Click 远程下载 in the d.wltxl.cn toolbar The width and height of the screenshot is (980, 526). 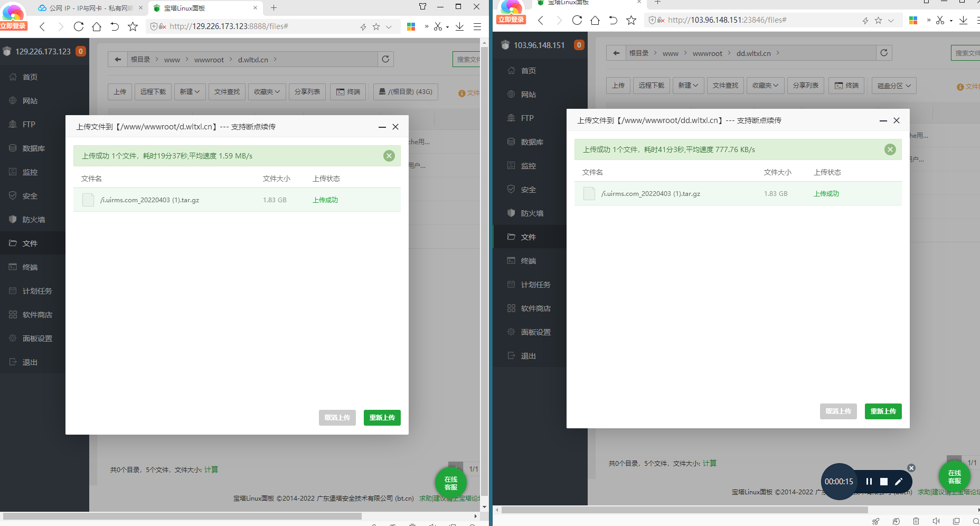tap(153, 92)
